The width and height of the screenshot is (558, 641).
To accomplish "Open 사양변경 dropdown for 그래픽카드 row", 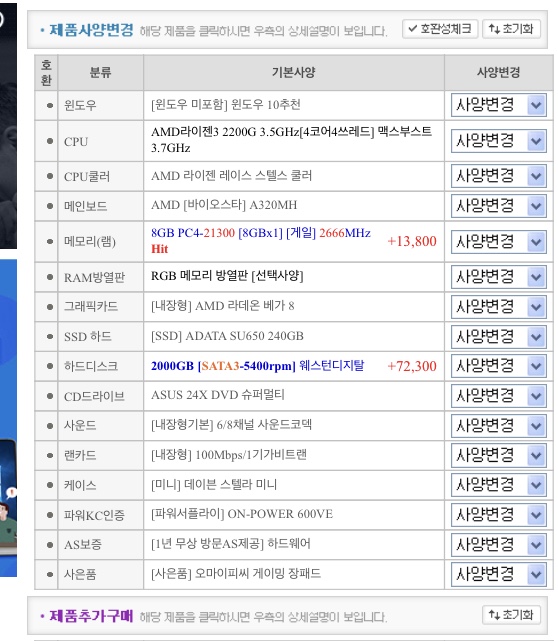I will [x=498, y=307].
